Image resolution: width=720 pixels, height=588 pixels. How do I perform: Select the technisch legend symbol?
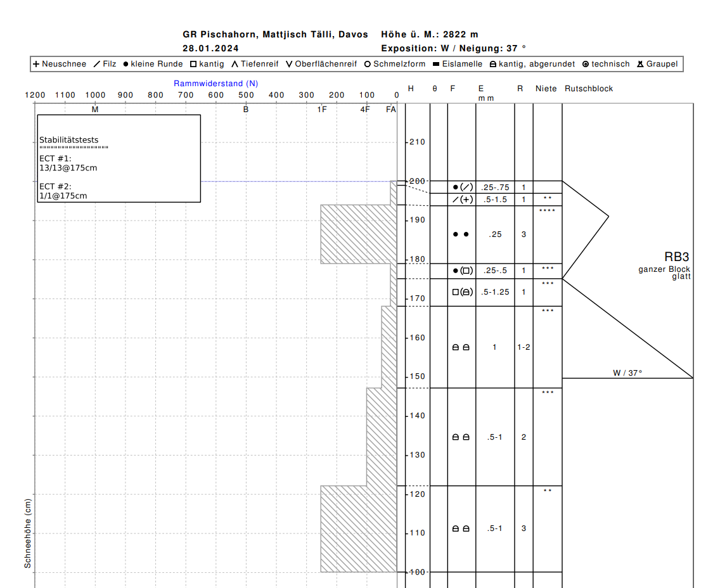tap(586, 64)
